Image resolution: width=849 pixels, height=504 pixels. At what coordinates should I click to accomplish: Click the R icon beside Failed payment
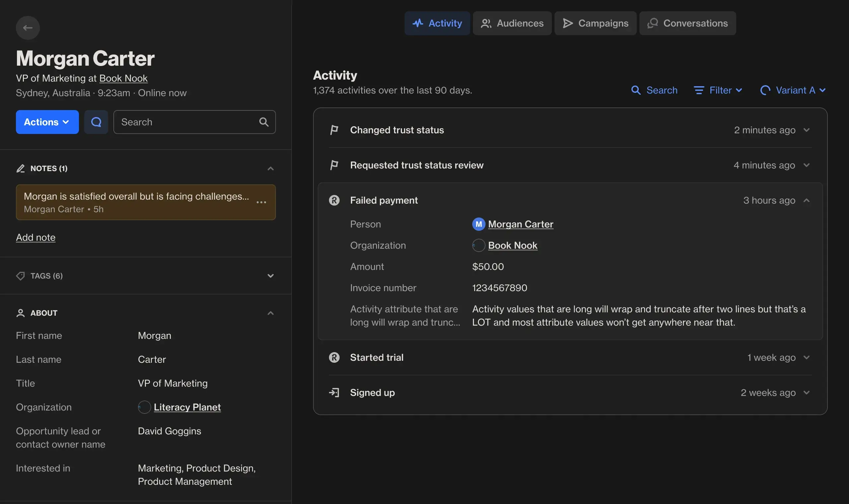[x=334, y=200]
